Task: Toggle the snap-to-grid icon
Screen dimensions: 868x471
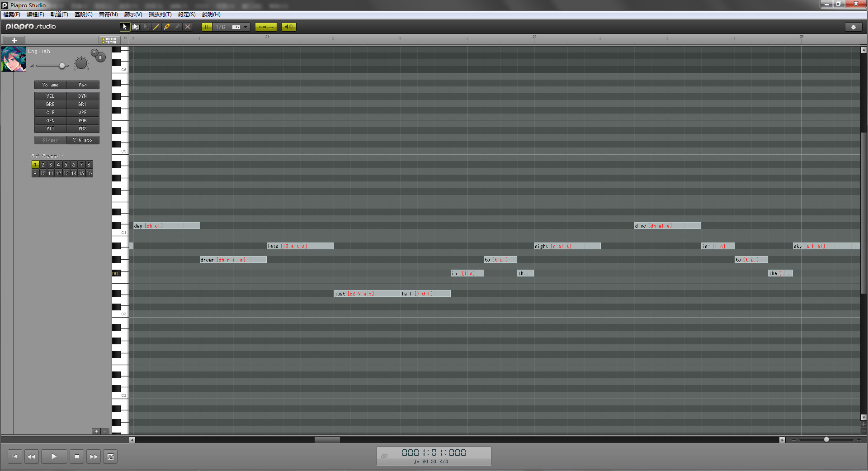Action: 207,27
